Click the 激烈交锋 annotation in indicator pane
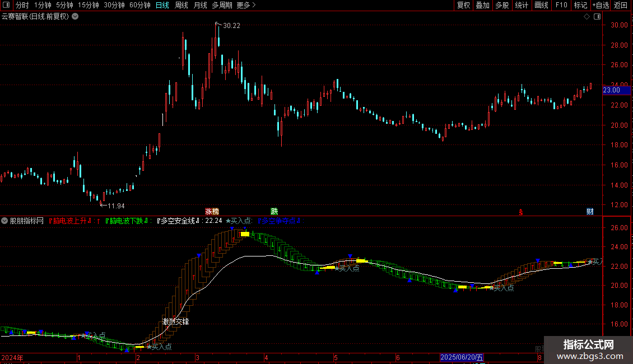This screenshot has height=364, width=633. pos(175,321)
